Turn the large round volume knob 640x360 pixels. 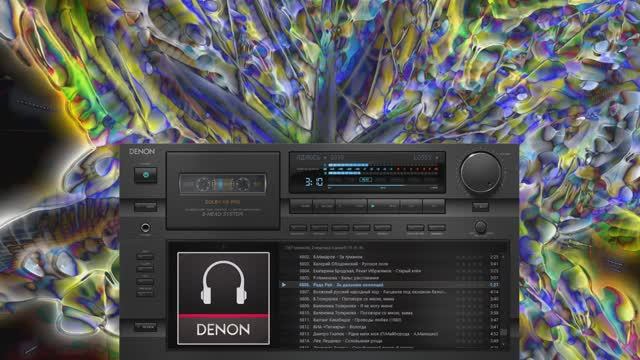pos(481,173)
